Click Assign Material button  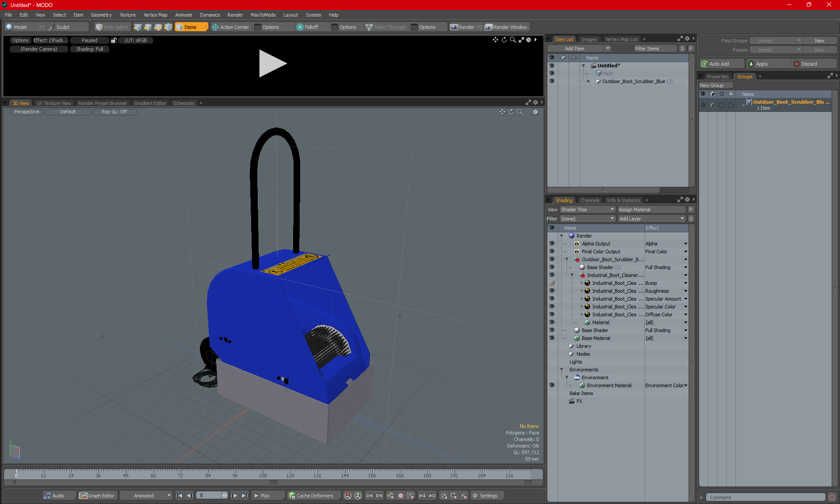tap(651, 210)
